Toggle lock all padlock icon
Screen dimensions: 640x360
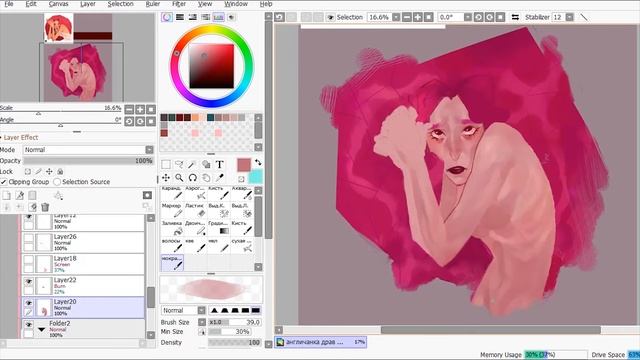(x=60, y=171)
